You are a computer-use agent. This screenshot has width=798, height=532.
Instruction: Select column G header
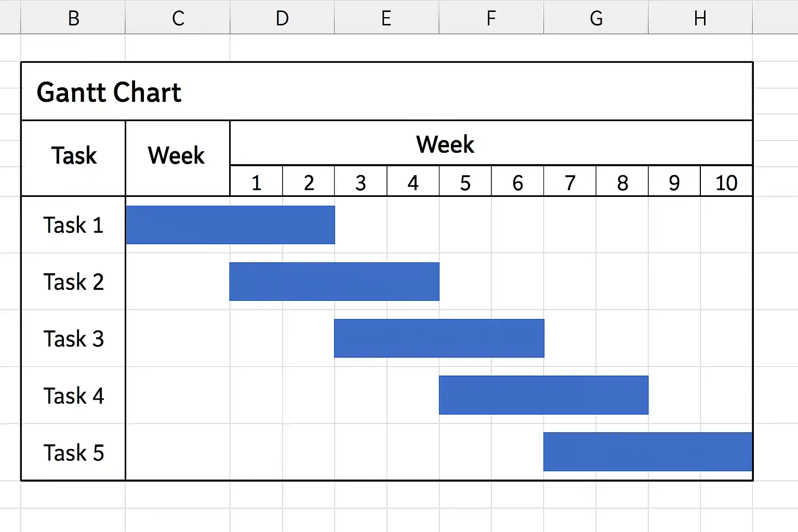[596, 17]
